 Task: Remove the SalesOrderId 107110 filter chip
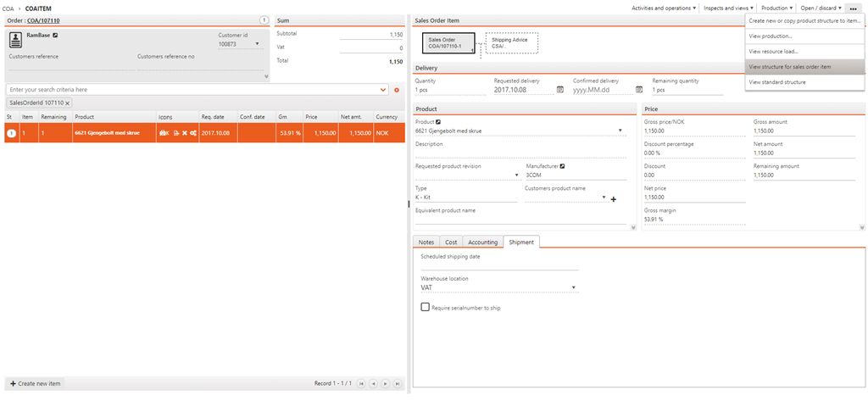point(68,103)
